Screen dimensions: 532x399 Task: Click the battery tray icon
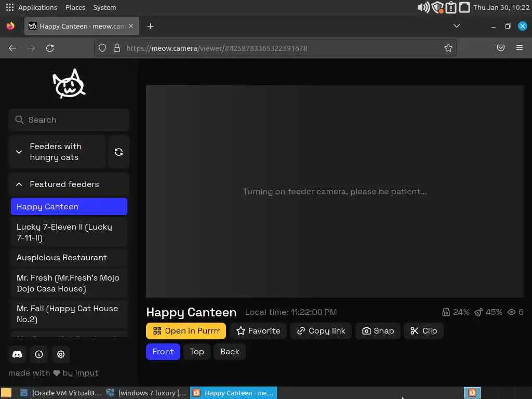[x=450, y=7]
